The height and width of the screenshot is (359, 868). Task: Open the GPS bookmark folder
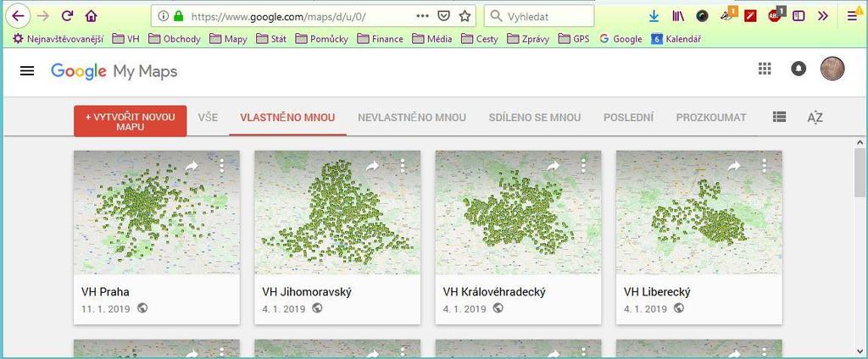click(574, 39)
